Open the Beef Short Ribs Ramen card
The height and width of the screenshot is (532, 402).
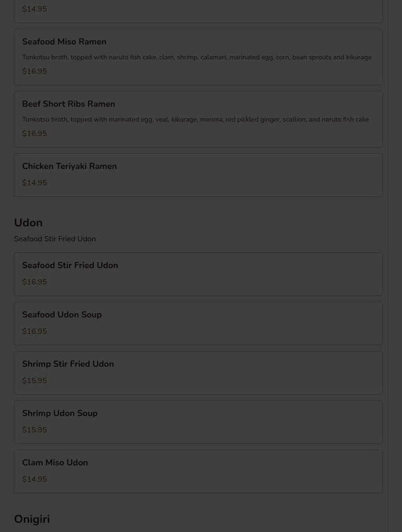pyautogui.click(x=198, y=119)
